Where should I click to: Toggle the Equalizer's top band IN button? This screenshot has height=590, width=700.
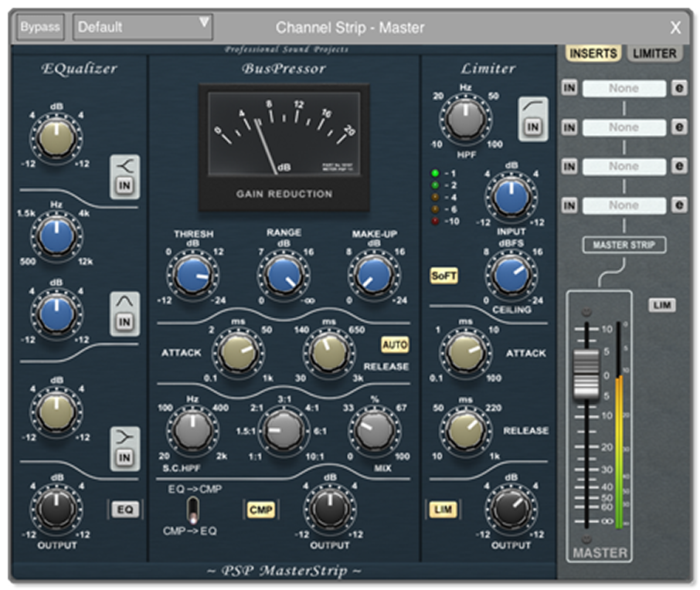coord(125,185)
